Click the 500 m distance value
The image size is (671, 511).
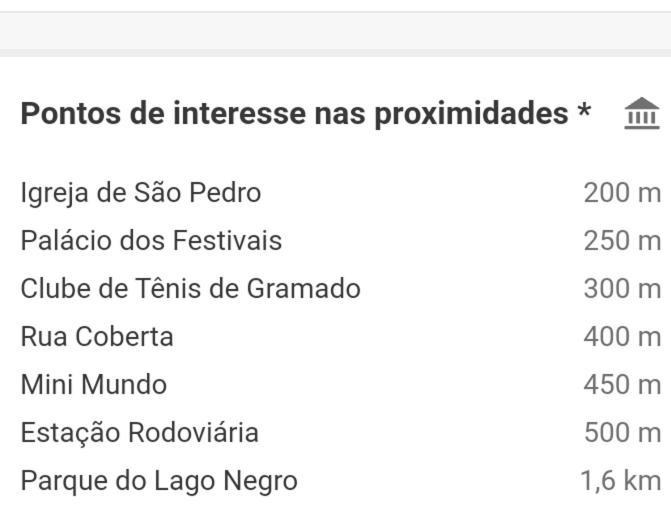622,433
